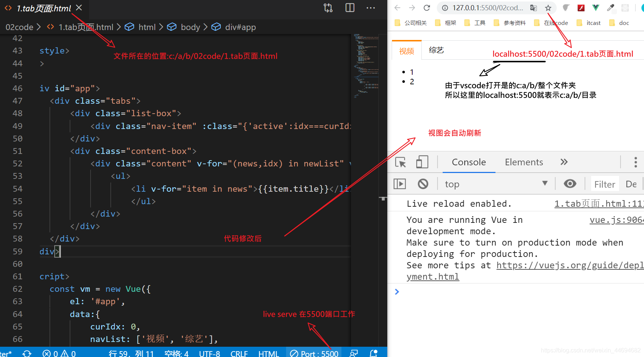The width and height of the screenshot is (644, 357).
Task: Close the 1.tab页面.html editor tab
Action: [79, 8]
